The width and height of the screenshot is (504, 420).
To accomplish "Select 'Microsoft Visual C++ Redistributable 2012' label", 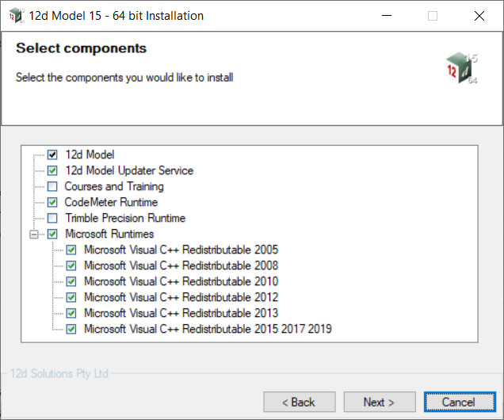I will click(x=181, y=297).
